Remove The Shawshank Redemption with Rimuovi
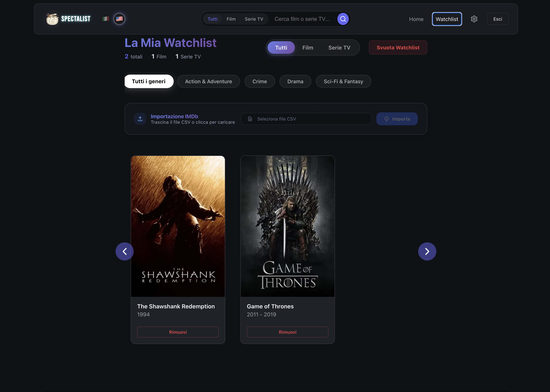 click(x=178, y=332)
